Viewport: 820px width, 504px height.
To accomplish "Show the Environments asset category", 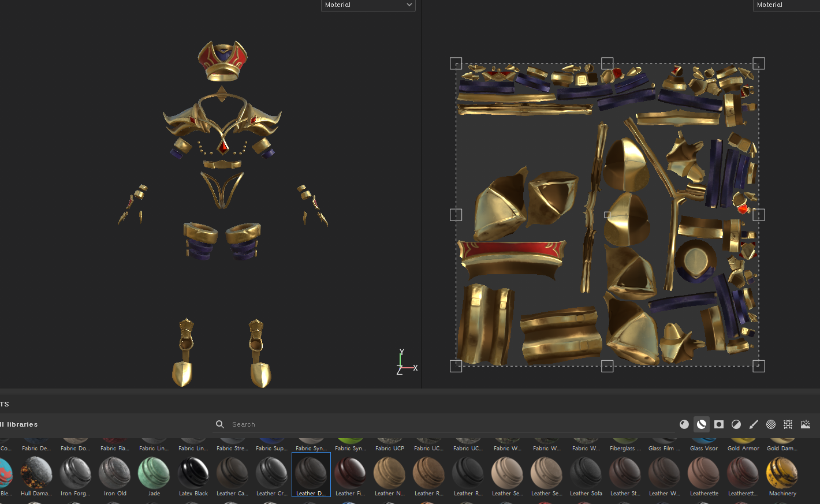I will [806, 424].
